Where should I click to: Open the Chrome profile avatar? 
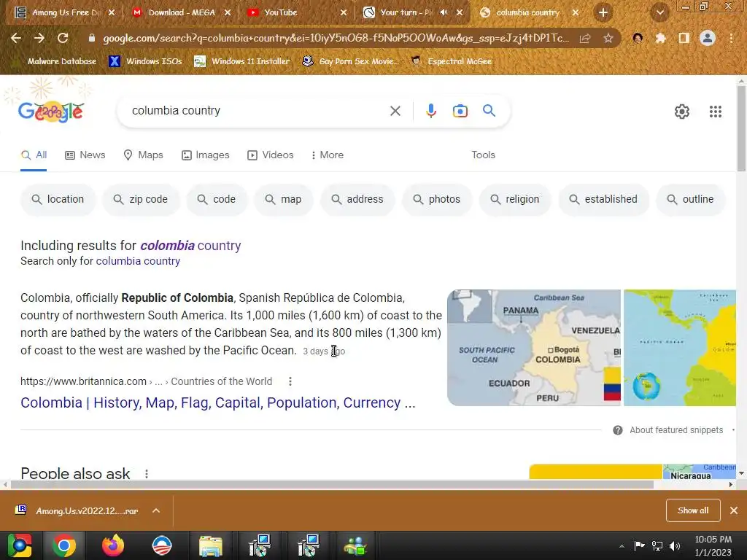tap(708, 38)
